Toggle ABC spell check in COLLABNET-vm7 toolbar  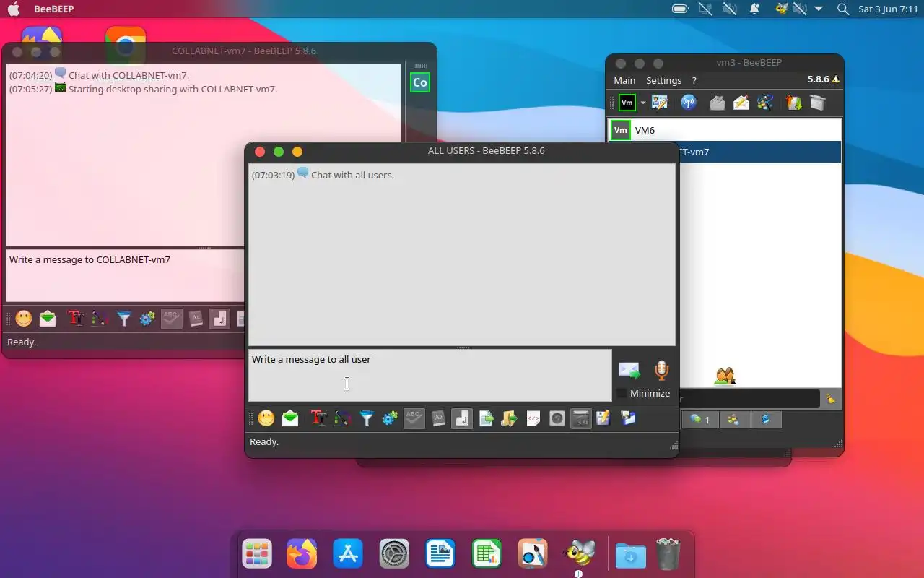pyautogui.click(x=171, y=319)
